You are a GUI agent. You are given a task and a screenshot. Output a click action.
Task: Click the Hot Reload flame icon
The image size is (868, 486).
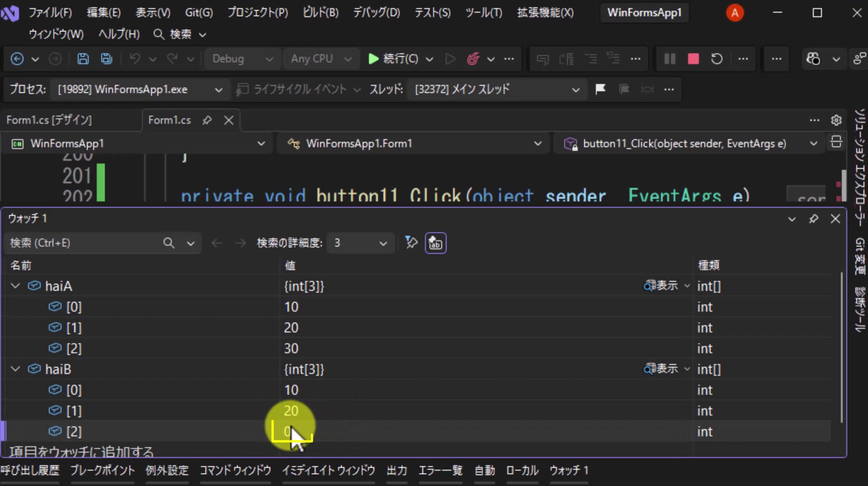tap(473, 59)
